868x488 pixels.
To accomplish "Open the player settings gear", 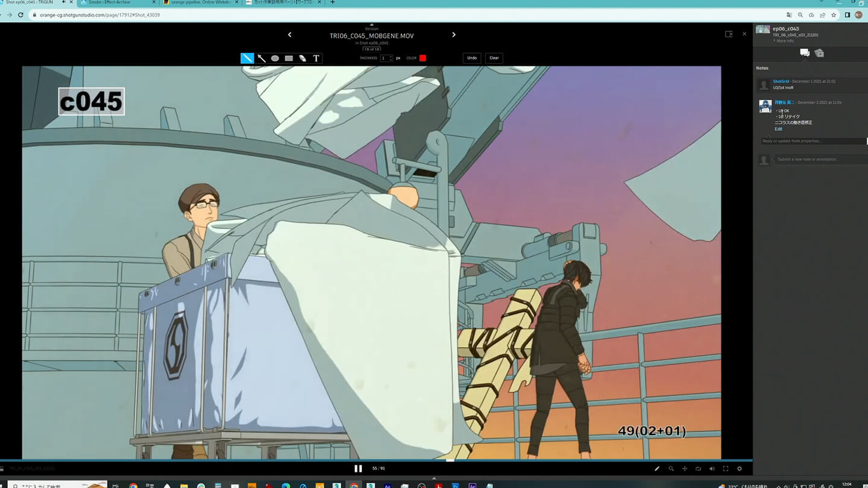I will (x=740, y=468).
